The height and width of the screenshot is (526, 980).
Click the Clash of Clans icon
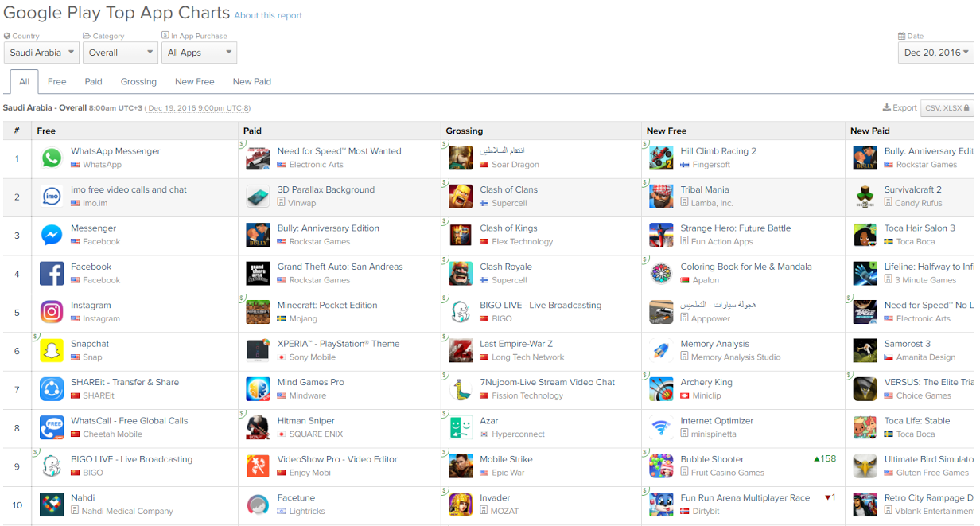[461, 196]
